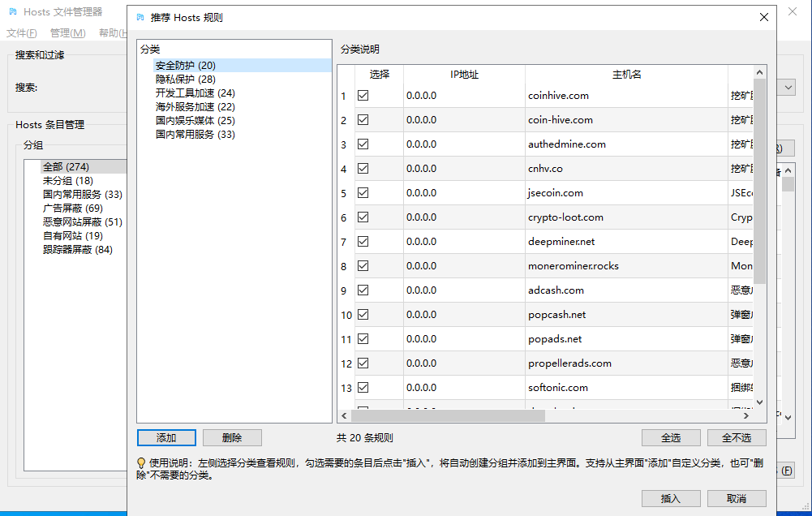Select 国内娱乐媒体 (25) category
The width and height of the screenshot is (812, 516).
[x=195, y=120]
